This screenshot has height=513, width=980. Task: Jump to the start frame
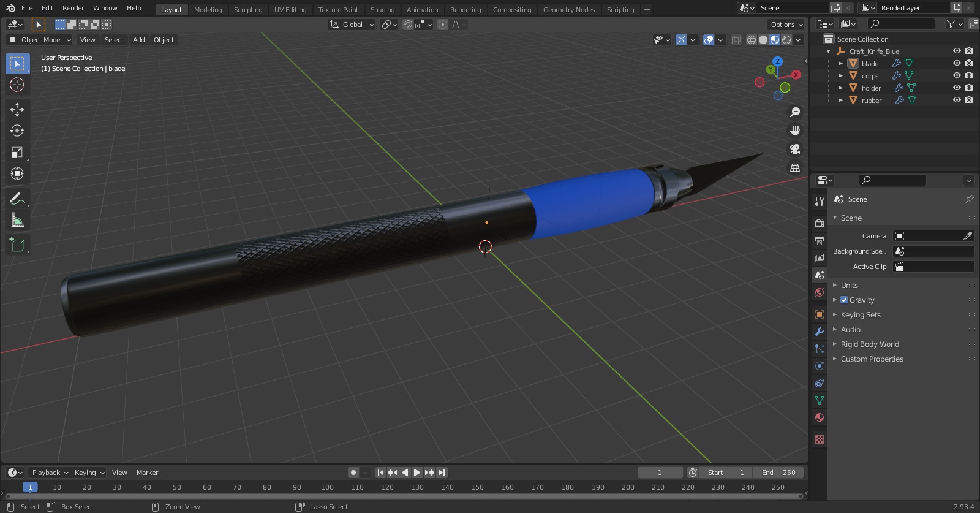[380, 473]
